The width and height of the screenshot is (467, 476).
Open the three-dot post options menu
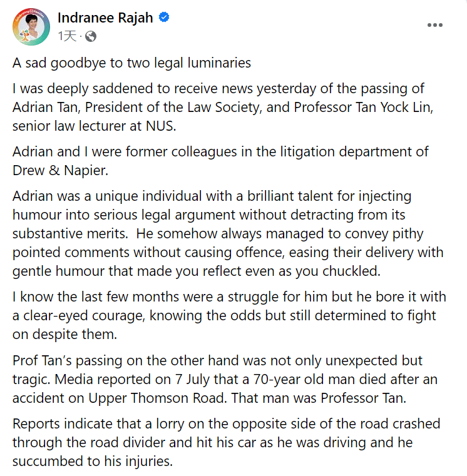435,25
